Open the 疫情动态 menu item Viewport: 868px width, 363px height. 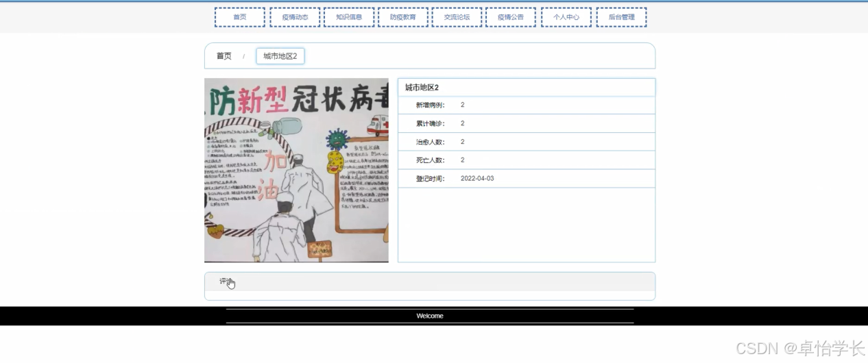coord(295,17)
